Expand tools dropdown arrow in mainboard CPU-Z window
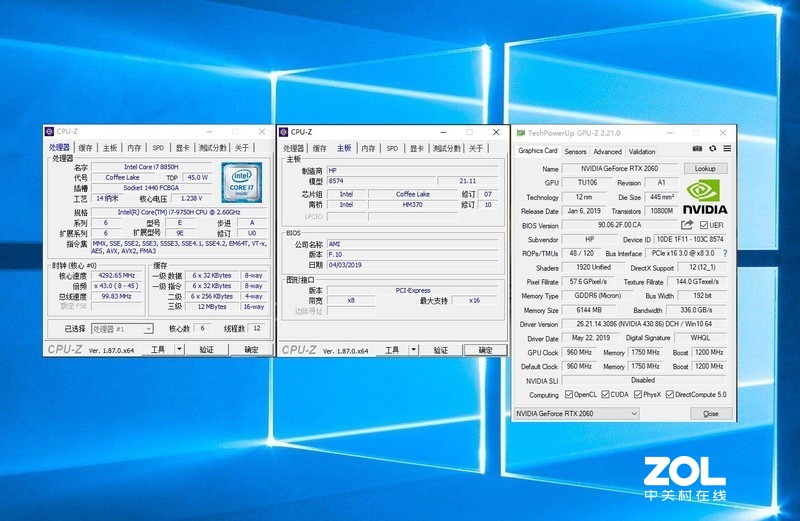This screenshot has height=521, width=800. click(414, 350)
